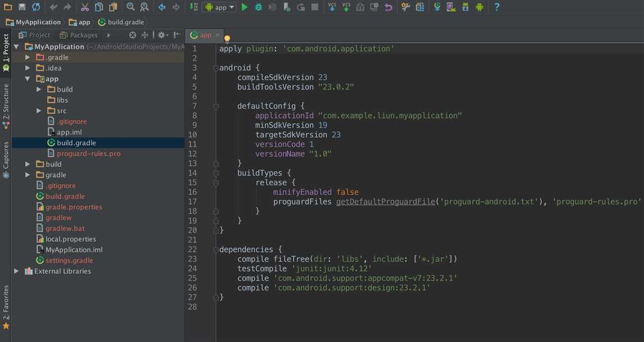
Task: Select the gradle.properties file
Action: click(x=69, y=207)
